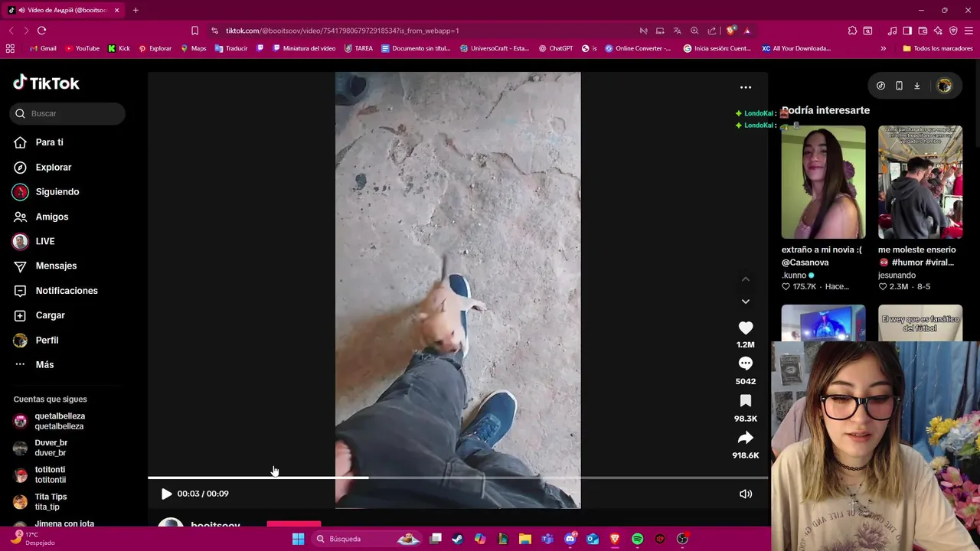Go to next video with down chevron
The image size is (980, 551).
(745, 302)
